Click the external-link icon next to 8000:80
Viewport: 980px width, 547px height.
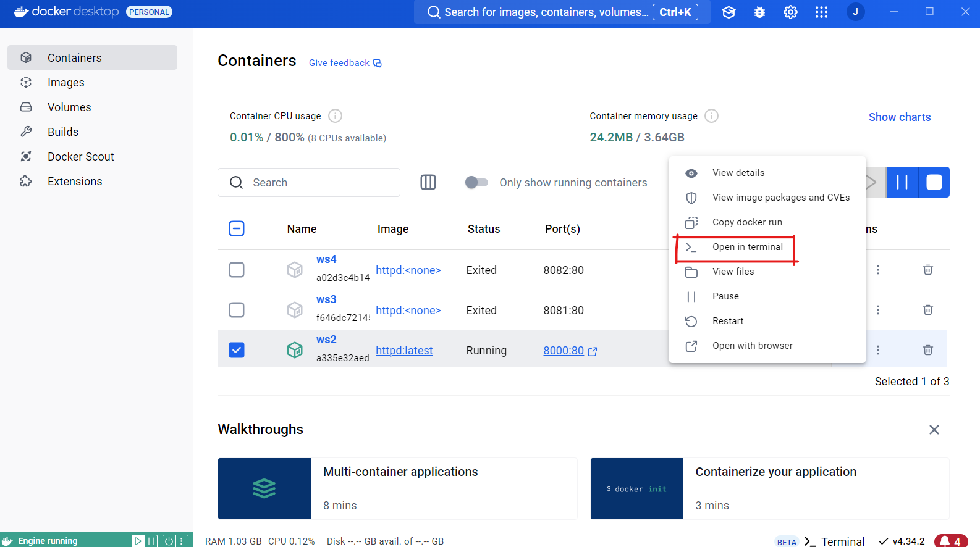(593, 351)
